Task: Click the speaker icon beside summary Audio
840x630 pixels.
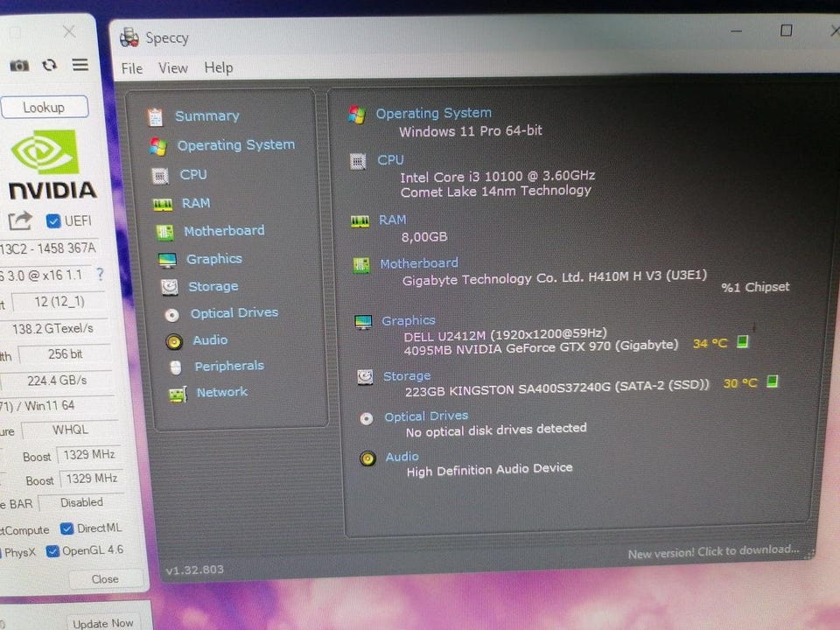Action: click(368, 458)
